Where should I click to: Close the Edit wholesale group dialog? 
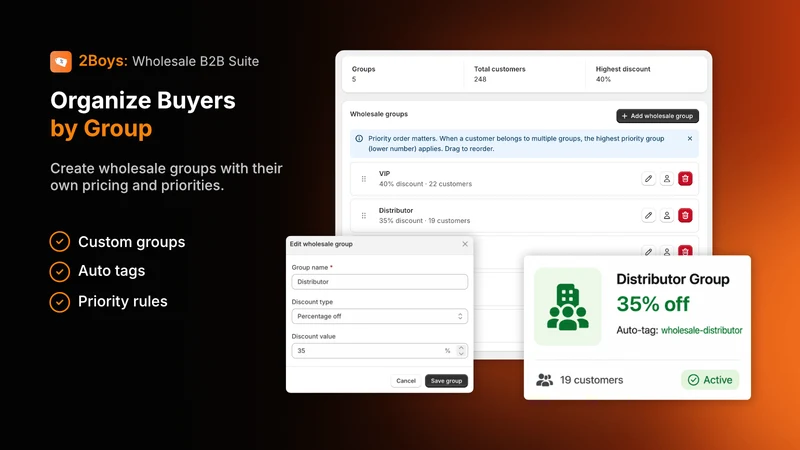click(465, 244)
